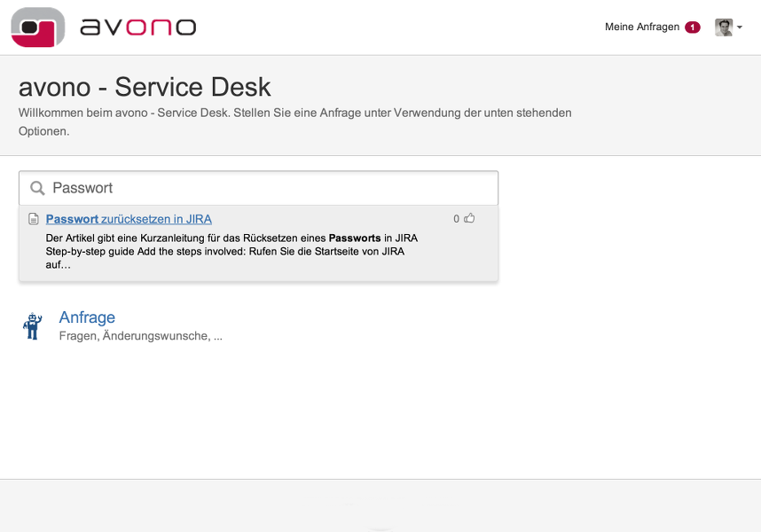
Task: Focus the Passwort search field
Action: 258,188
